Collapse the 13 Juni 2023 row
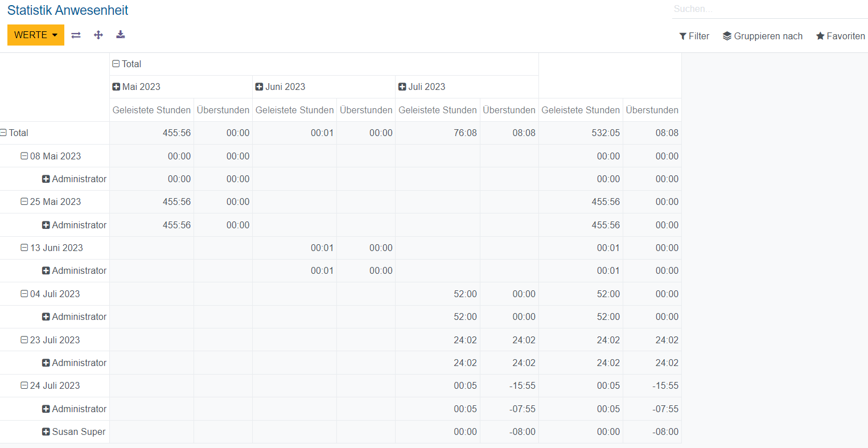Viewport: 868px width, 448px height. point(52,248)
